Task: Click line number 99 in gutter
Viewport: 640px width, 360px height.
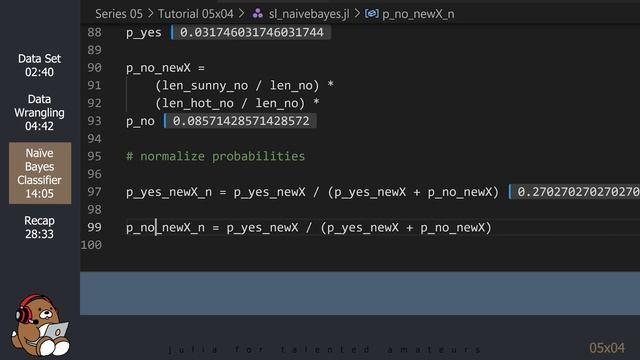Action: 94,227
